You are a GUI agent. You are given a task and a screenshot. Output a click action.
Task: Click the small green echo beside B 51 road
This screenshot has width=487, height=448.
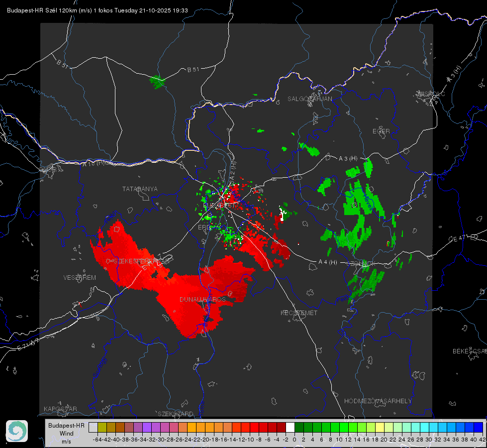click(157, 82)
